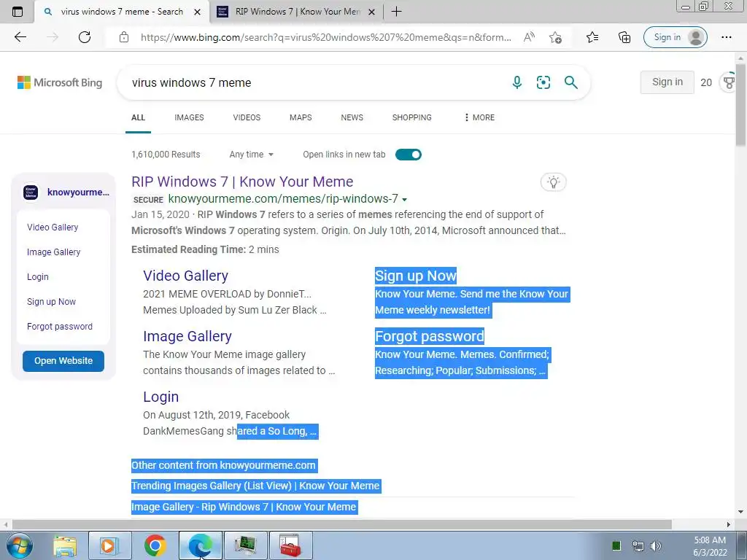Open sidebar Login link

[x=38, y=276]
